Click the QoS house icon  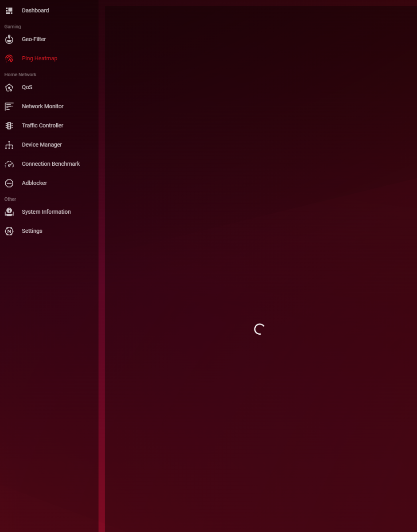(9, 87)
